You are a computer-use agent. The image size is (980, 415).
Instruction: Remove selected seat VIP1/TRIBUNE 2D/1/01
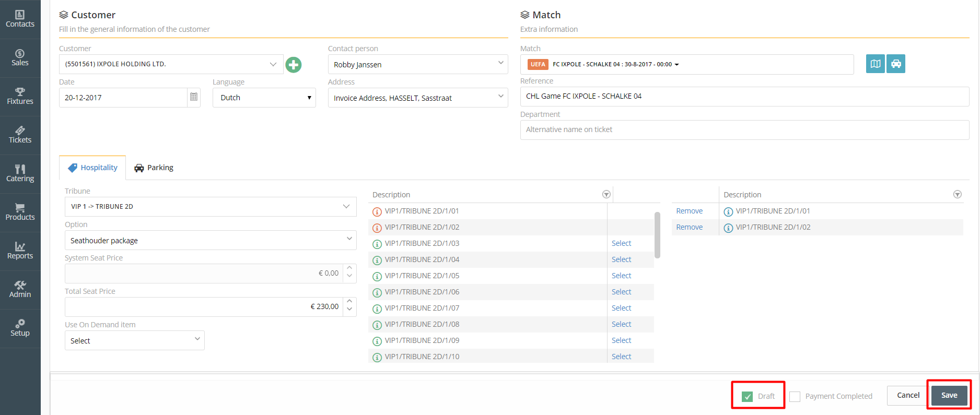(x=689, y=211)
